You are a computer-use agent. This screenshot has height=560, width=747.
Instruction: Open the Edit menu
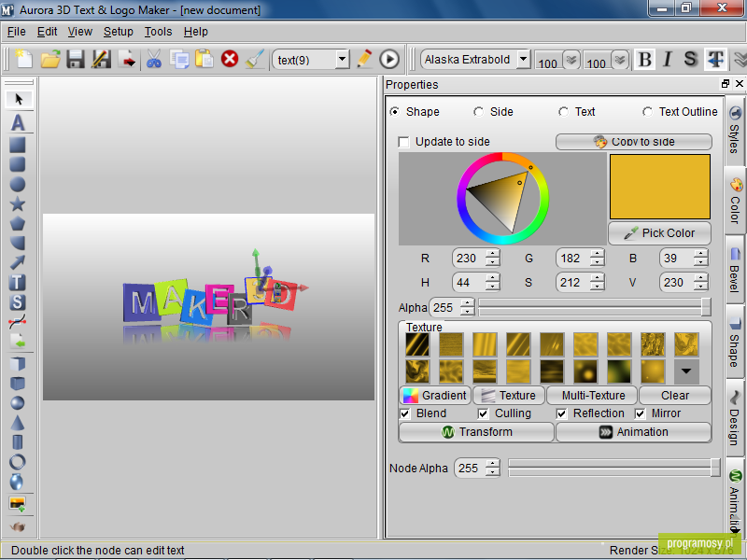point(47,32)
